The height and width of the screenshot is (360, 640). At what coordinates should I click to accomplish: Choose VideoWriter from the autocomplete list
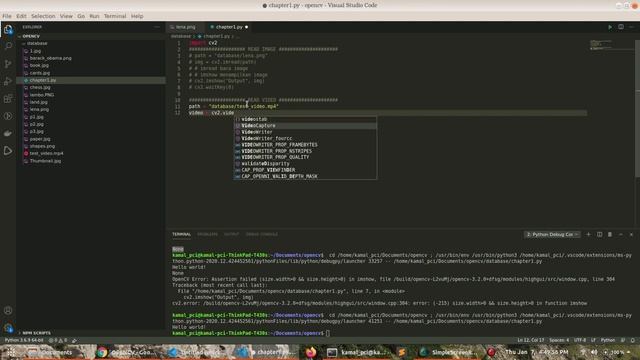tap(305, 132)
